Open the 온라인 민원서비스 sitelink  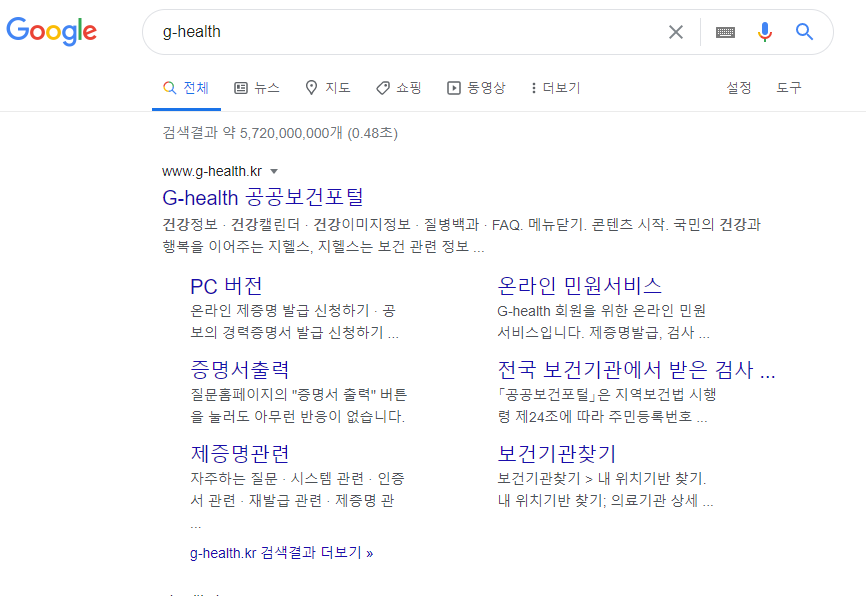point(579,286)
